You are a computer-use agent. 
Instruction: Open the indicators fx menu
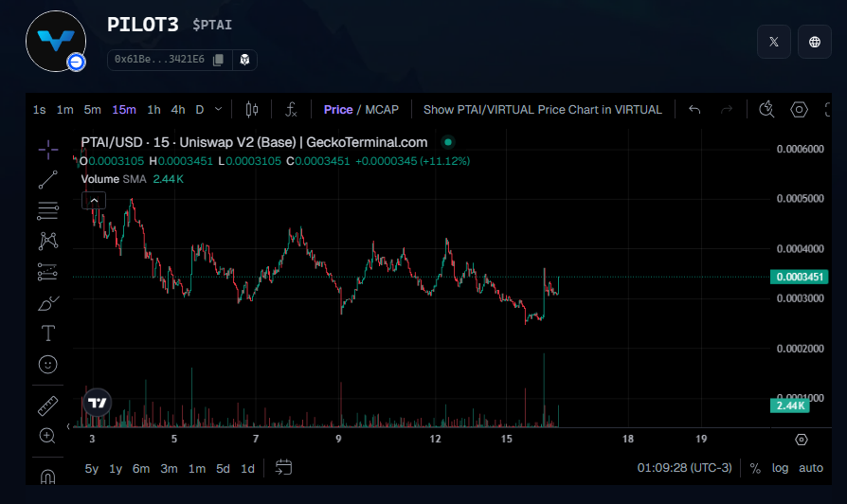[291, 110]
